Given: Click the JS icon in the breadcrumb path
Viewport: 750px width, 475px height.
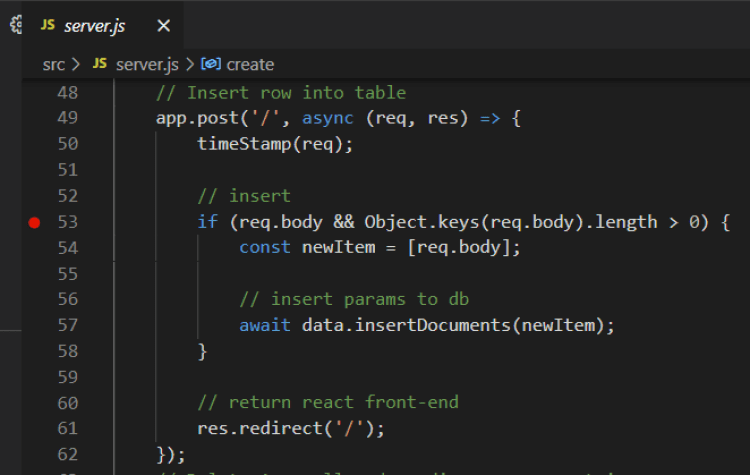Looking at the screenshot, I should [99, 63].
